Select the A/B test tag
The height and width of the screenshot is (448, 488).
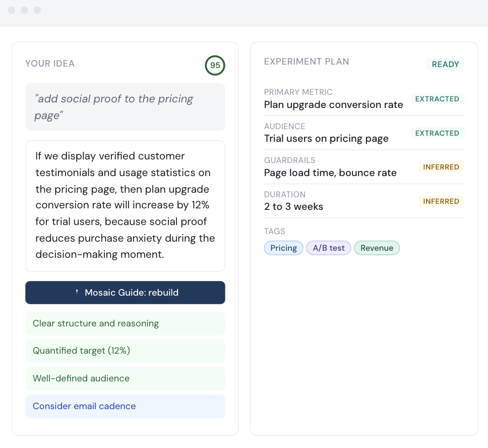[x=329, y=248]
